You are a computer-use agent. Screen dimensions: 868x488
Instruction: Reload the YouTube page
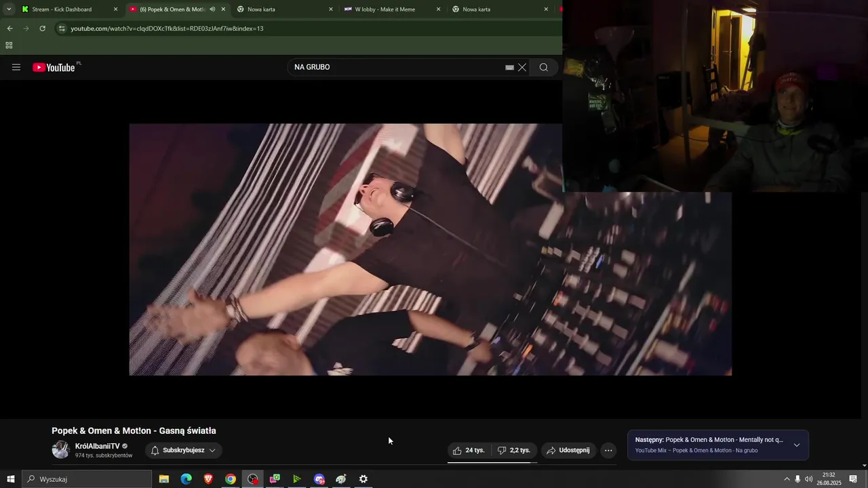[x=42, y=28]
